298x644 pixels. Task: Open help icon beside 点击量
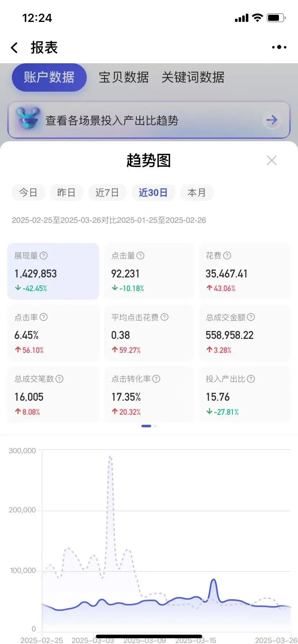(x=140, y=256)
